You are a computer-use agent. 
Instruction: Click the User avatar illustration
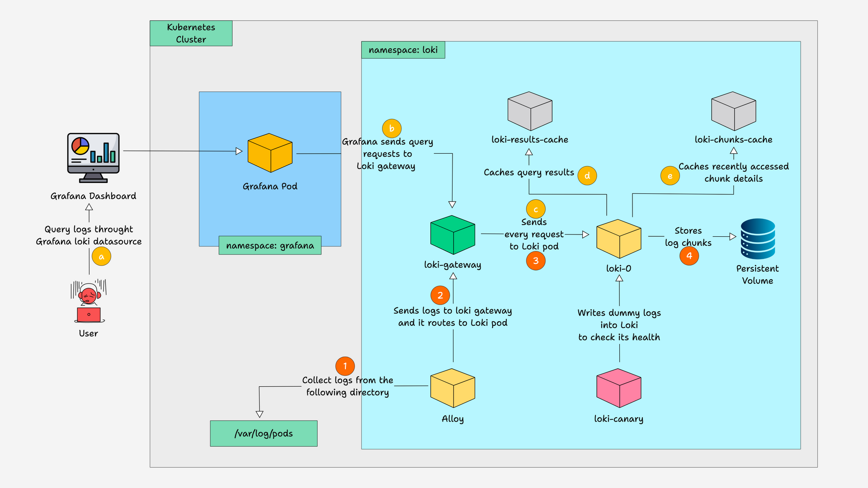pos(89,300)
